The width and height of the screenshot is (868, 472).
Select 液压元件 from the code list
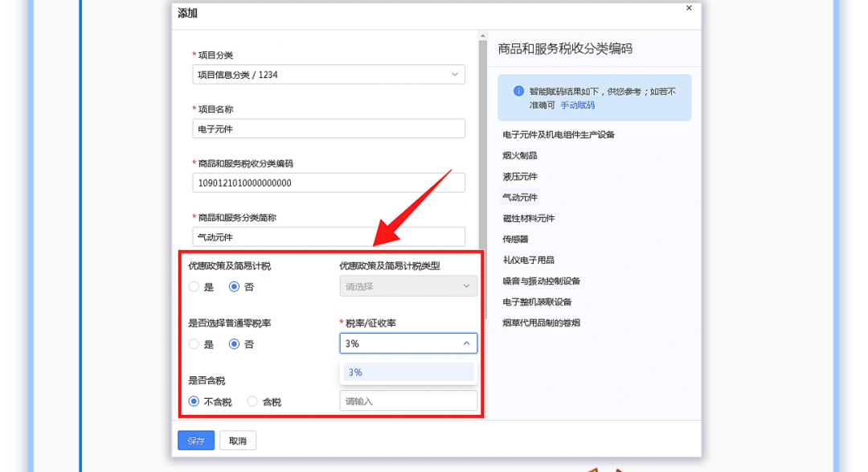(519, 177)
